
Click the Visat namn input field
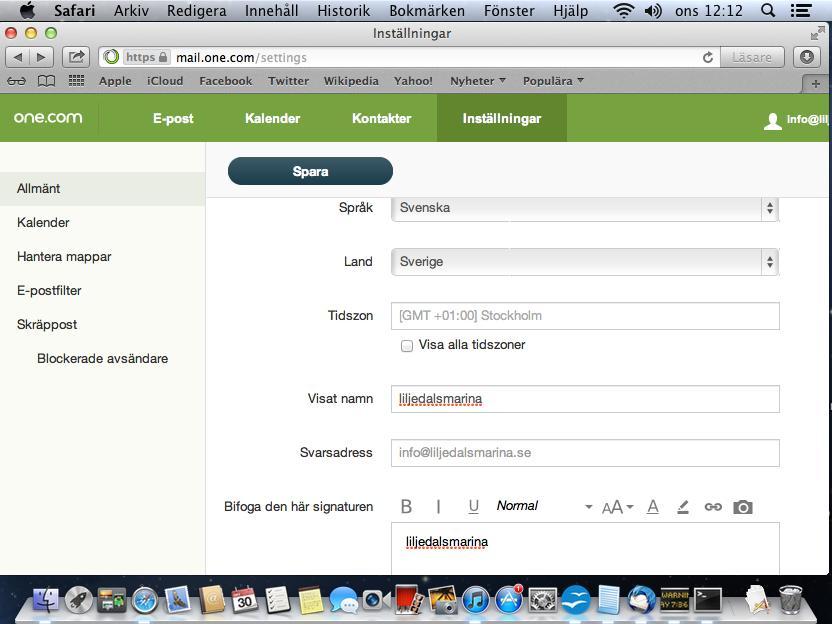coord(585,399)
